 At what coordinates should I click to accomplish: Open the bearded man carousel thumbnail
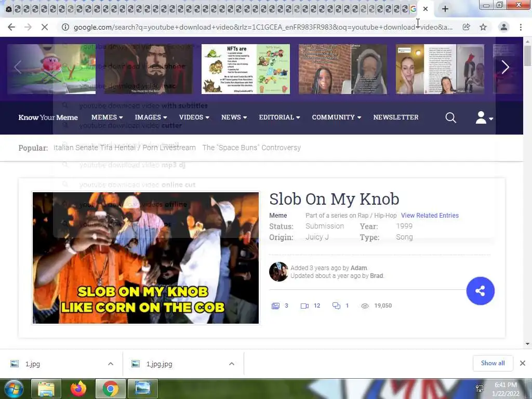pos(149,69)
